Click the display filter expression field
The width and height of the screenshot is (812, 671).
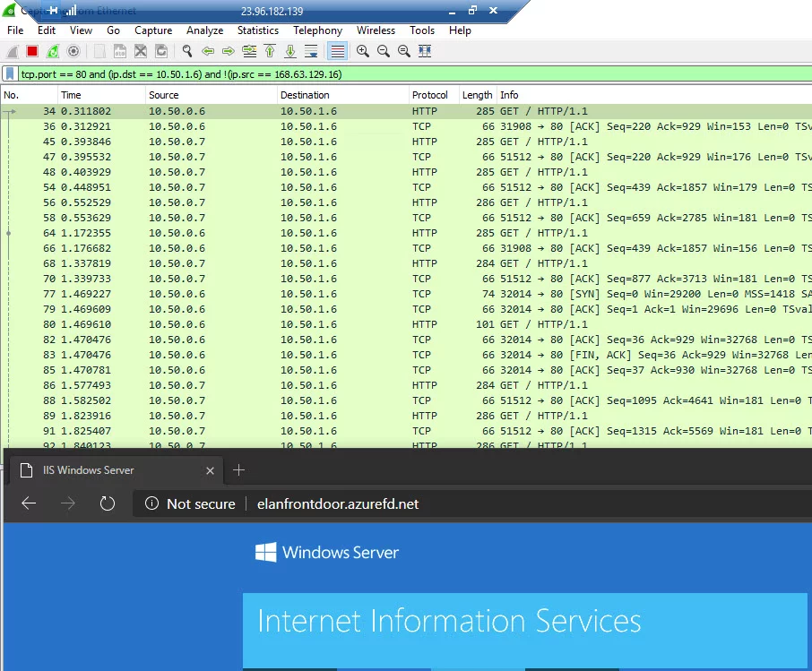coord(414,74)
